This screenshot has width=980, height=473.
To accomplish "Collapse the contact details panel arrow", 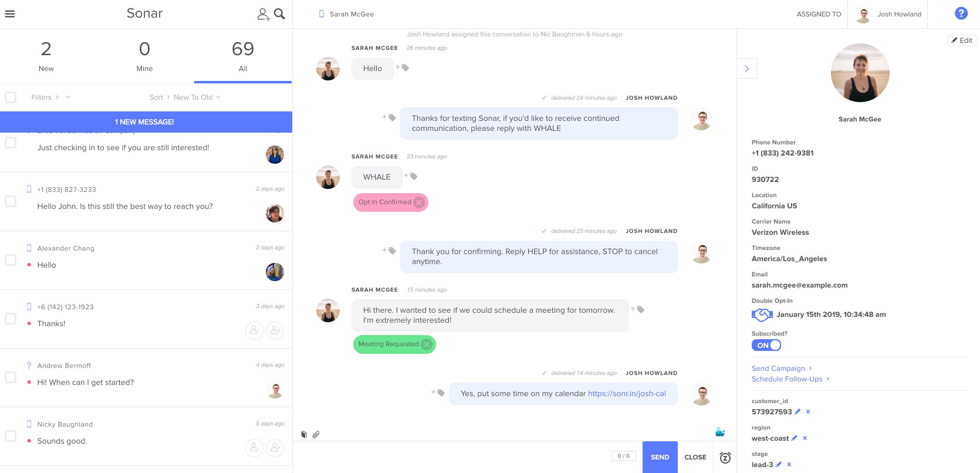I will [x=746, y=69].
